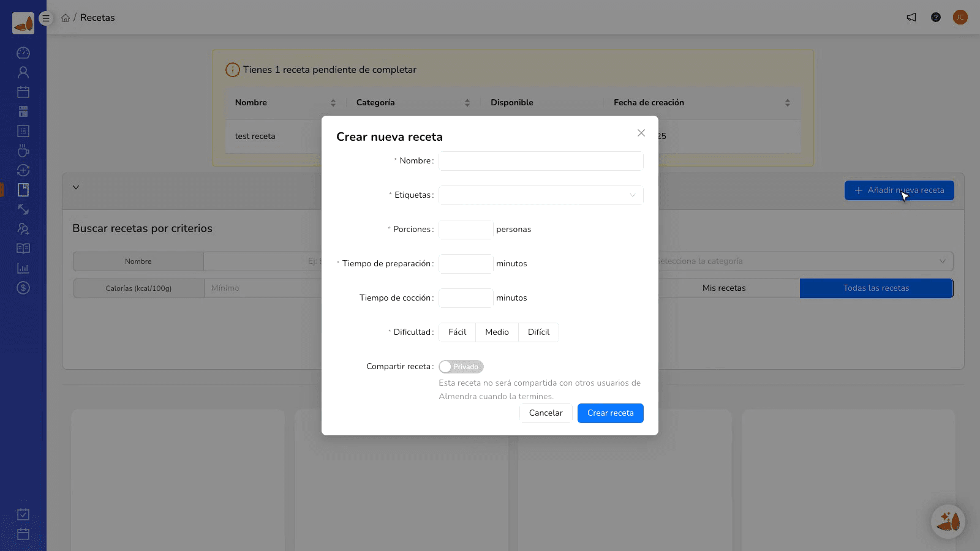Open the dollar billing icon in sidebar
Screen dimensions: 980x551
click(x=23, y=288)
